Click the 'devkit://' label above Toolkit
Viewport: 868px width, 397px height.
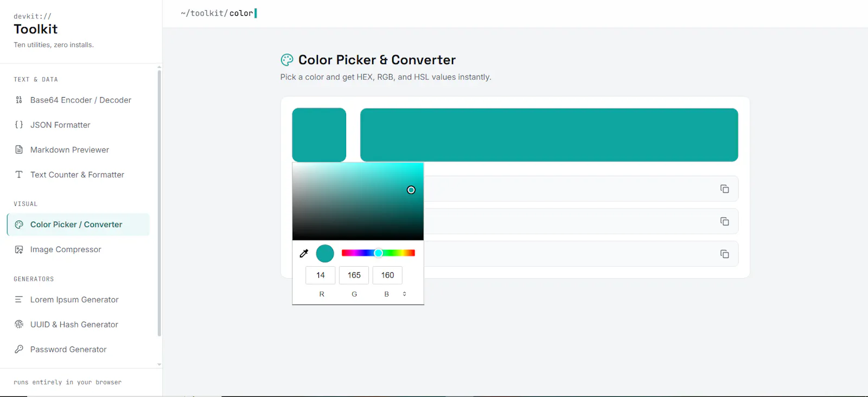click(x=33, y=16)
